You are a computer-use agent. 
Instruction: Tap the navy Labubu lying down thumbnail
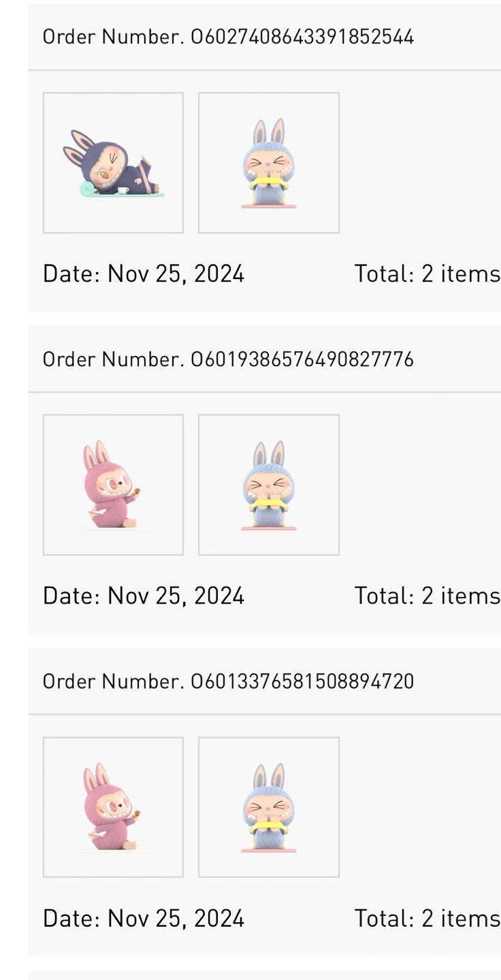[113, 163]
